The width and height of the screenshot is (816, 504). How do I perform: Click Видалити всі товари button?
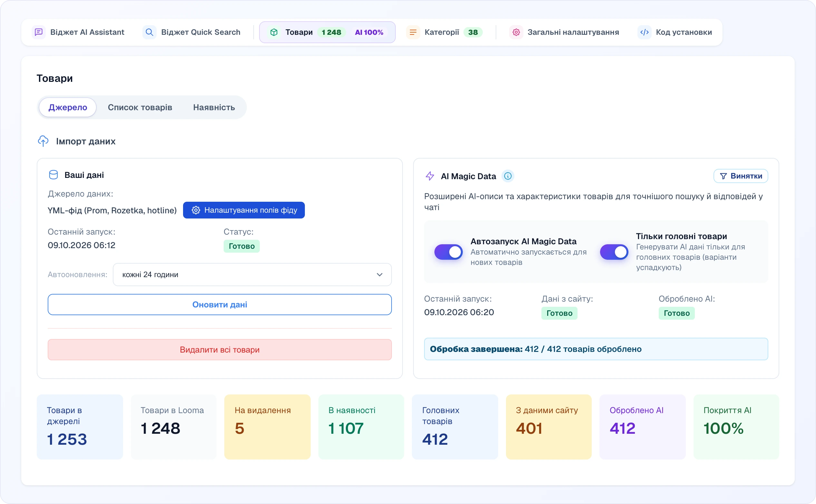pyautogui.click(x=220, y=350)
